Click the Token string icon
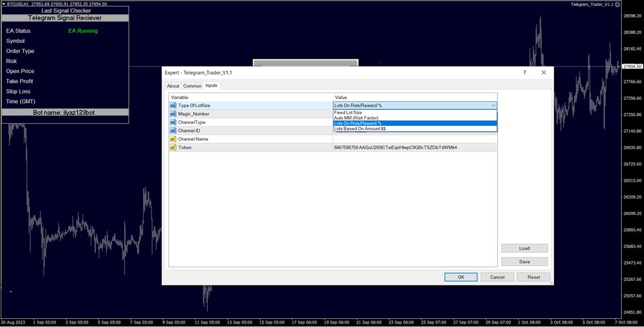This screenshot has width=644, height=327. pyautogui.click(x=173, y=147)
